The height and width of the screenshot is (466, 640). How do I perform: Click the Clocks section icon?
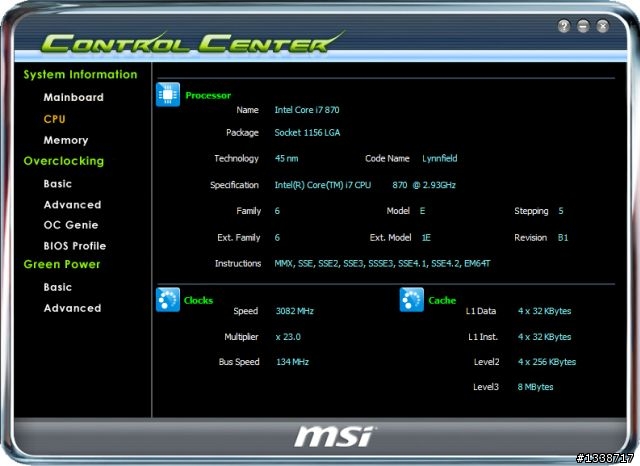tap(168, 300)
